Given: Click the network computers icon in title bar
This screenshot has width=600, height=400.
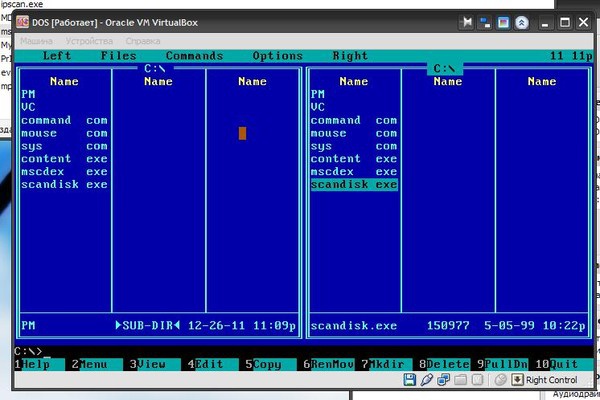Looking at the screenshot, I should point(485,22).
